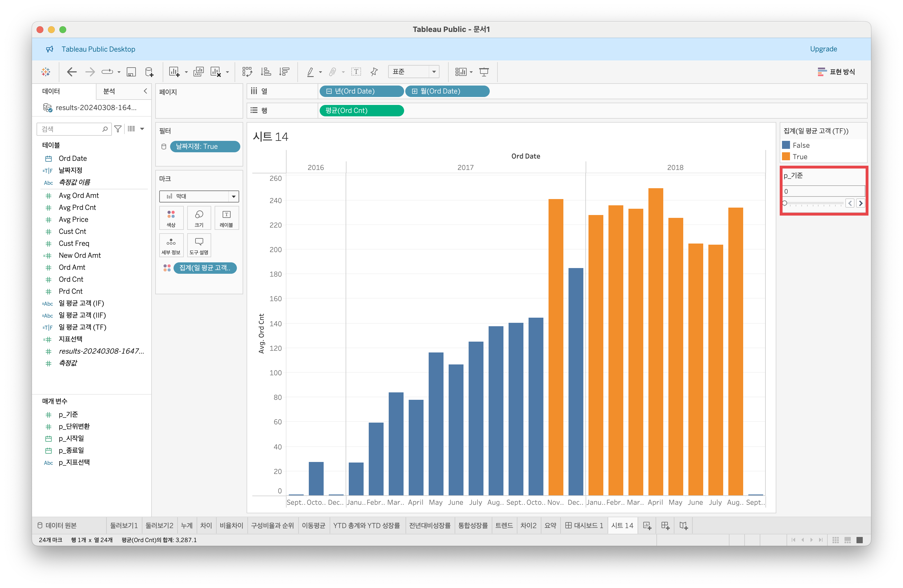Click the swap rows and columns icon
Screen dimensions: 903x588
(x=247, y=72)
